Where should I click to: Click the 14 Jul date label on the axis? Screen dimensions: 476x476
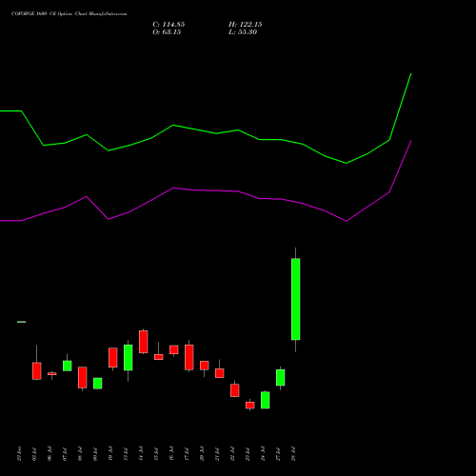pos(141,454)
